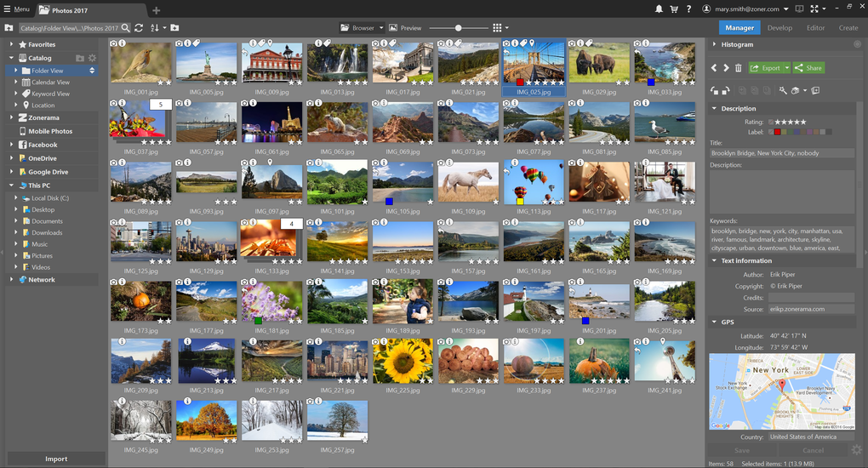
Task: Expand the Zonerama node
Action: click(11, 117)
